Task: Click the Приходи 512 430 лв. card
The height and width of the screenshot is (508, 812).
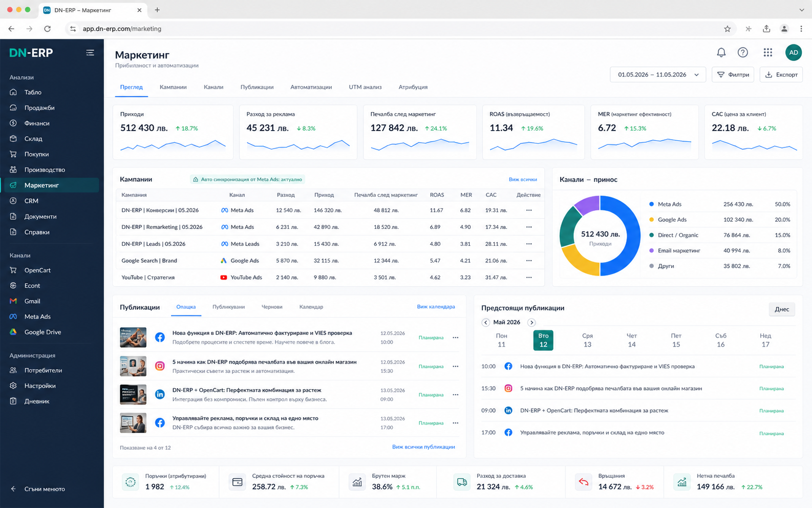Action: pyautogui.click(x=173, y=132)
